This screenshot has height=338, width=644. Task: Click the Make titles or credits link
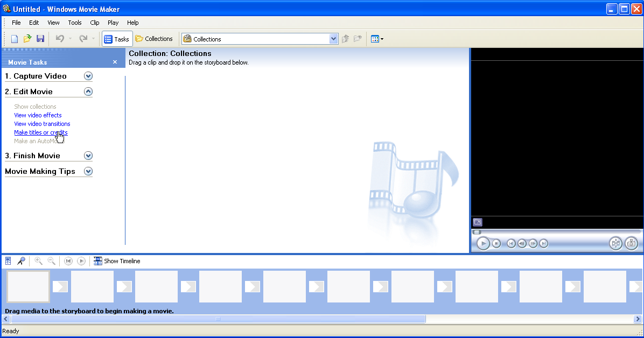click(41, 132)
